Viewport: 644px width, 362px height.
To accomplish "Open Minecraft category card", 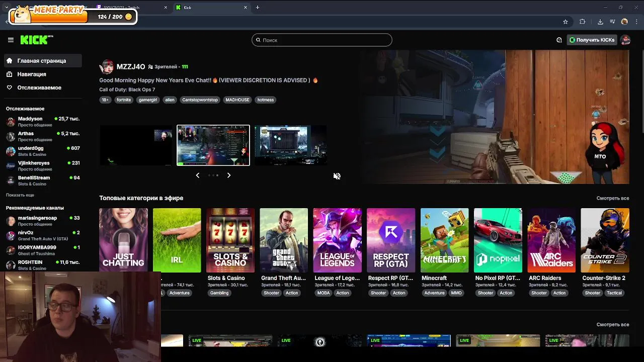I will [444, 240].
